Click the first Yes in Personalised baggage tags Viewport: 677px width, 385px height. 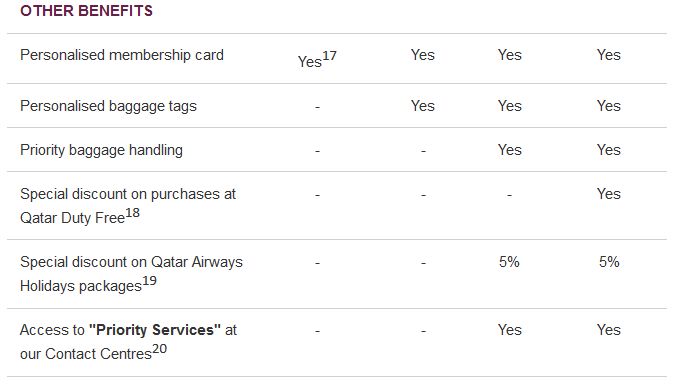423,106
